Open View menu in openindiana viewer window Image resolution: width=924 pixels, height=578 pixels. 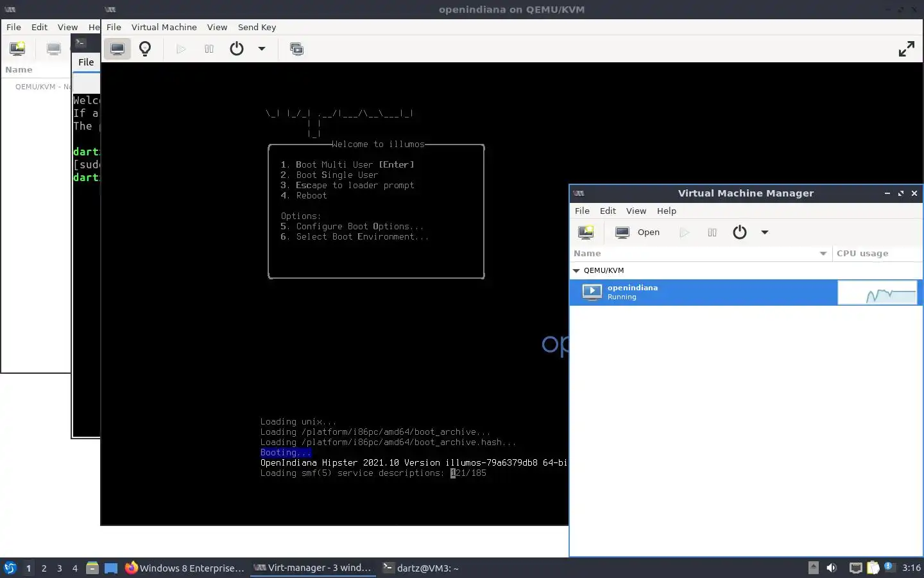coord(217,27)
